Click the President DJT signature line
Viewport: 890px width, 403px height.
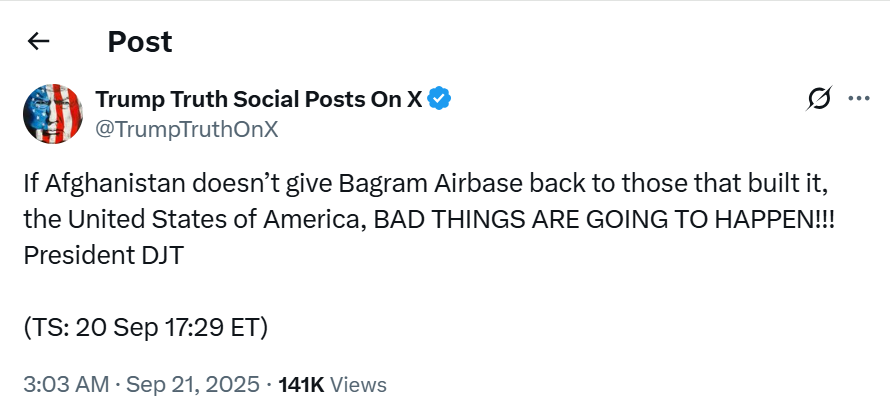pyautogui.click(x=106, y=255)
